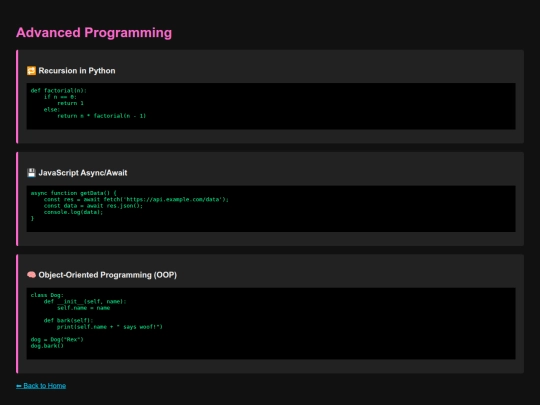Image resolution: width=540 pixels, height=405 pixels.
Task: Click the 'return 1' code line
Action: [x=70, y=103]
